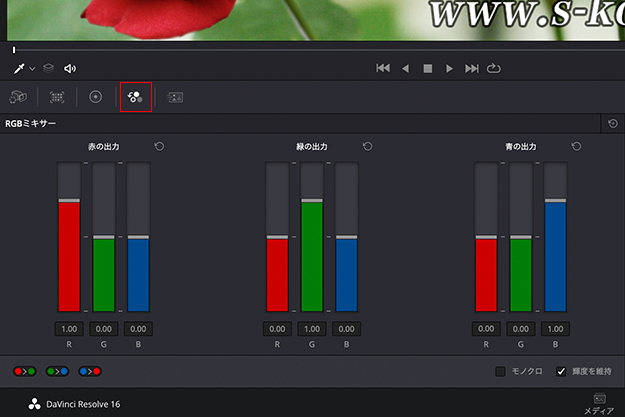Adjust red output G slider bar
This screenshot has height=417, width=625.
[x=104, y=237]
